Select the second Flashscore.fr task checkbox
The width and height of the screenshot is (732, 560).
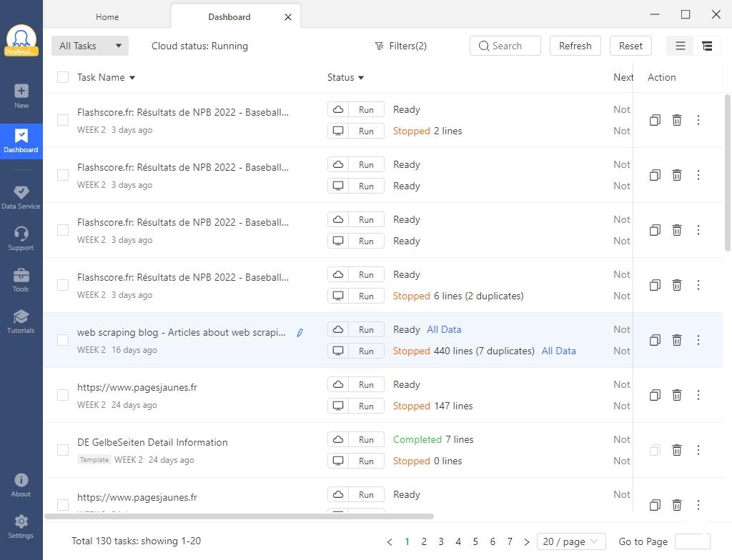click(x=63, y=175)
